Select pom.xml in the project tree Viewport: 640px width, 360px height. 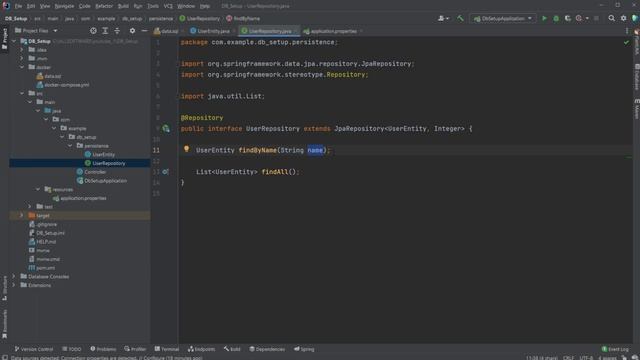pyautogui.click(x=45, y=268)
